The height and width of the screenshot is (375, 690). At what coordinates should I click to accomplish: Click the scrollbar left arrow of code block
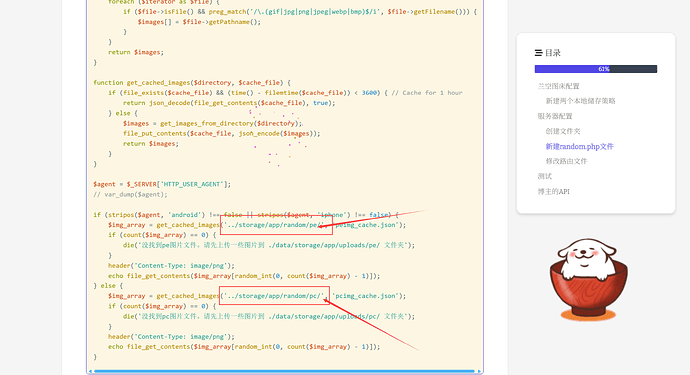coord(90,371)
